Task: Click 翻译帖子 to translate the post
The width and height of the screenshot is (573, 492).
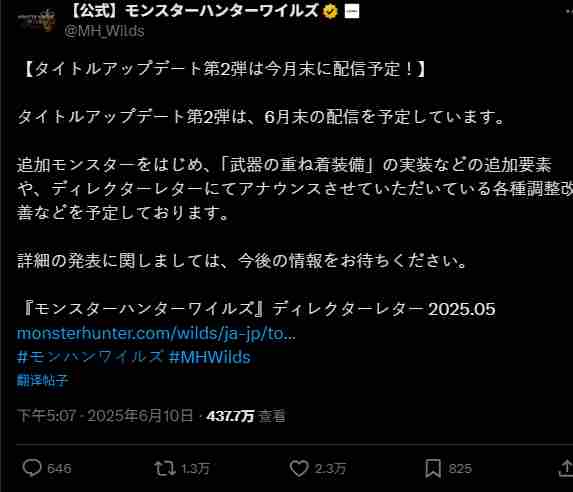Action: [42, 380]
